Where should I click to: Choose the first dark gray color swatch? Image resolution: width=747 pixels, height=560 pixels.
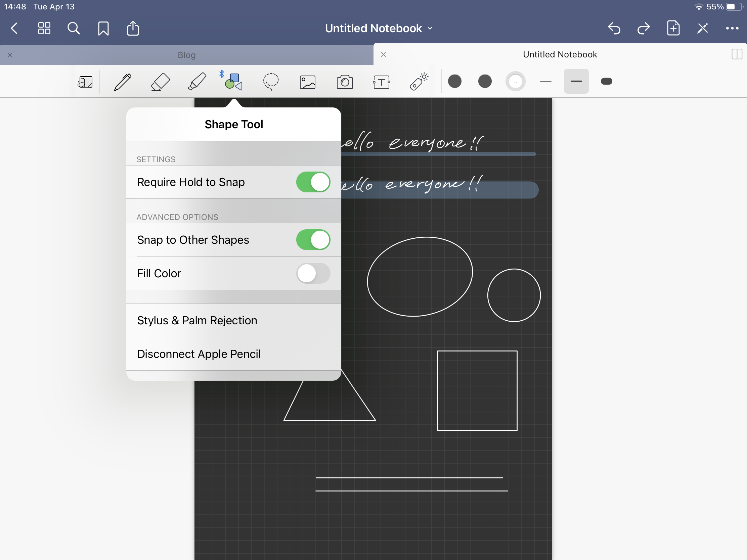click(x=454, y=81)
